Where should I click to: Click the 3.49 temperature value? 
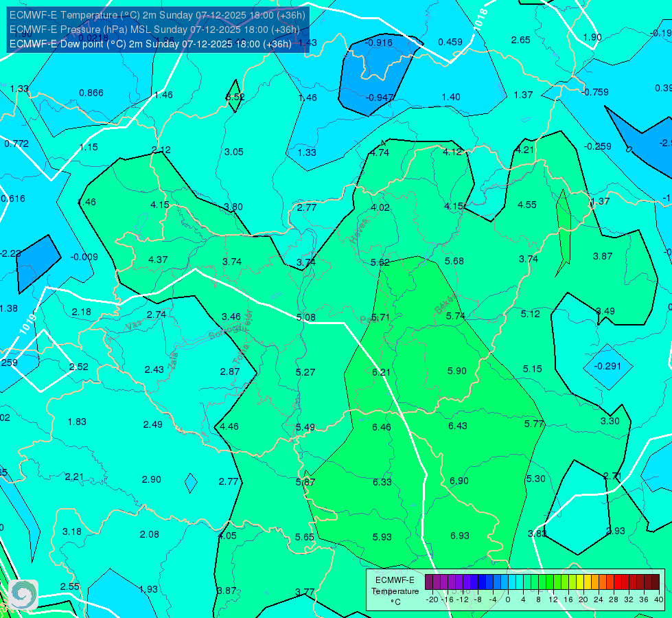pyautogui.click(x=605, y=311)
